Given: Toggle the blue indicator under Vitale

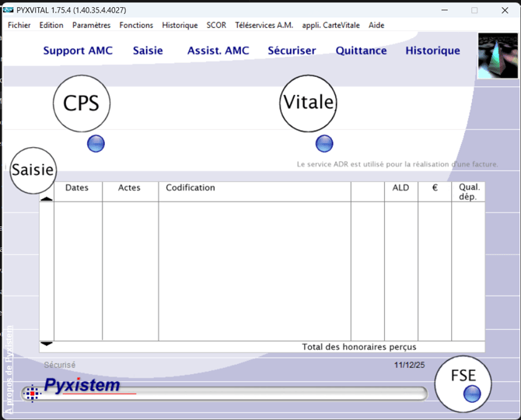Looking at the screenshot, I should (324, 143).
